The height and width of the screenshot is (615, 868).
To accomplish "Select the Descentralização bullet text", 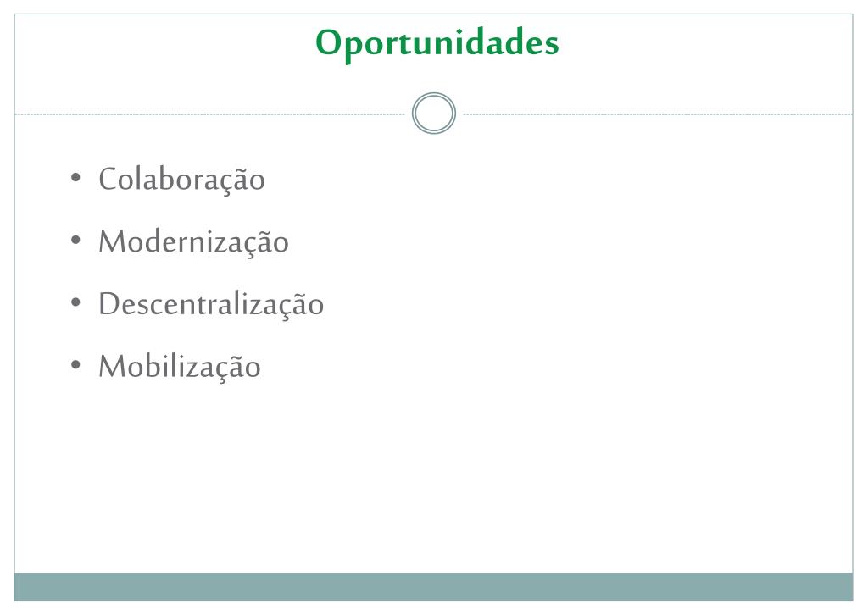I will click(211, 305).
